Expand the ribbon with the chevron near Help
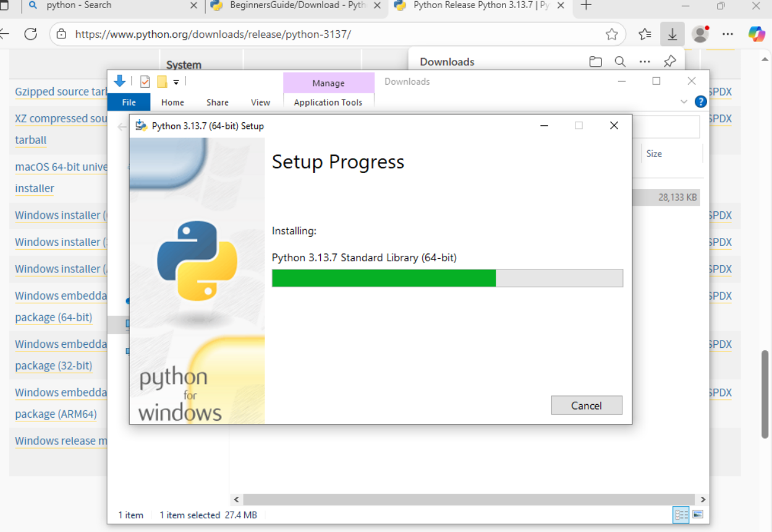 pos(684,102)
